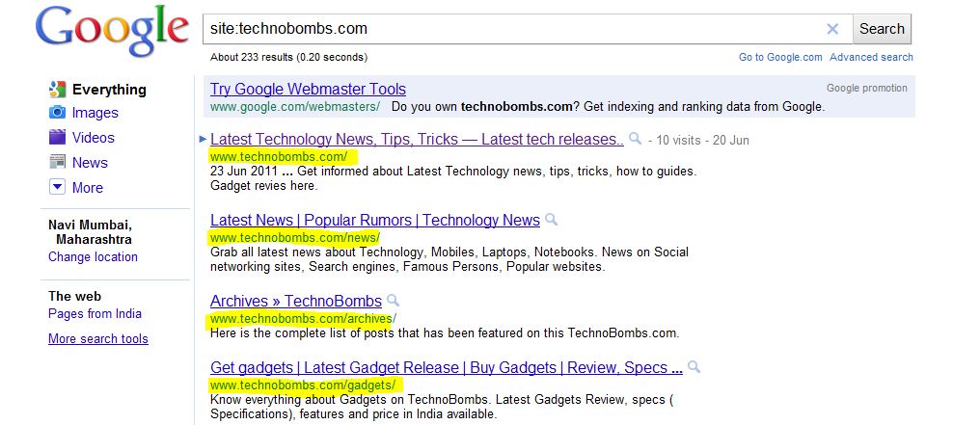Preview the Latest News Popular Rumors magnifier

click(552, 220)
